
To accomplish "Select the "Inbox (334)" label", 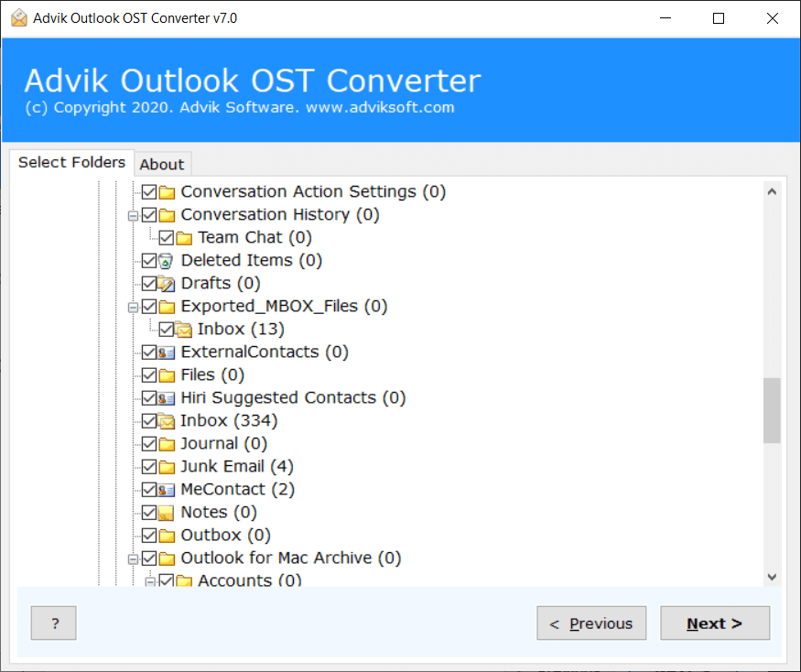I will pos(229,420).
